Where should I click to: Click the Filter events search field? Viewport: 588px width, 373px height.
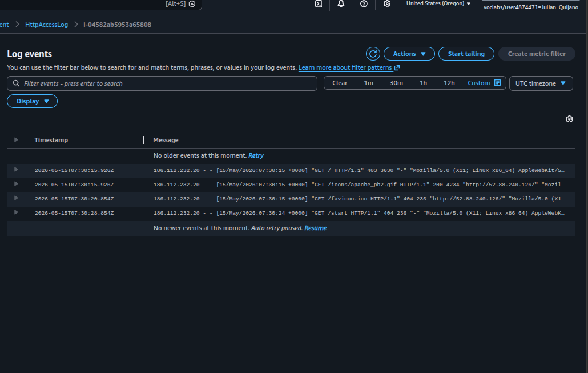click(x=162, y=83)
